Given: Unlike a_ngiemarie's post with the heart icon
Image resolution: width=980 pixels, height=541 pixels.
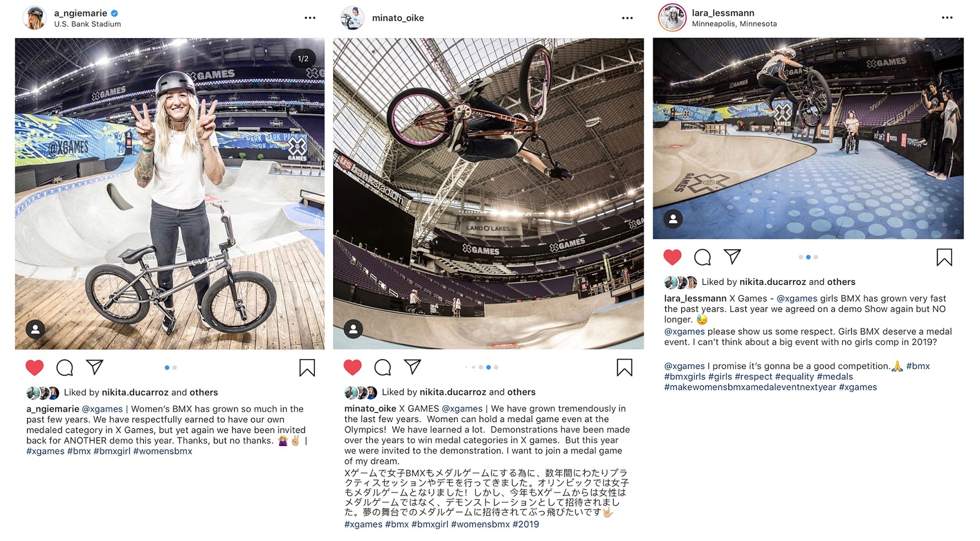Looking at the screenshot, I should pos(35,368).
